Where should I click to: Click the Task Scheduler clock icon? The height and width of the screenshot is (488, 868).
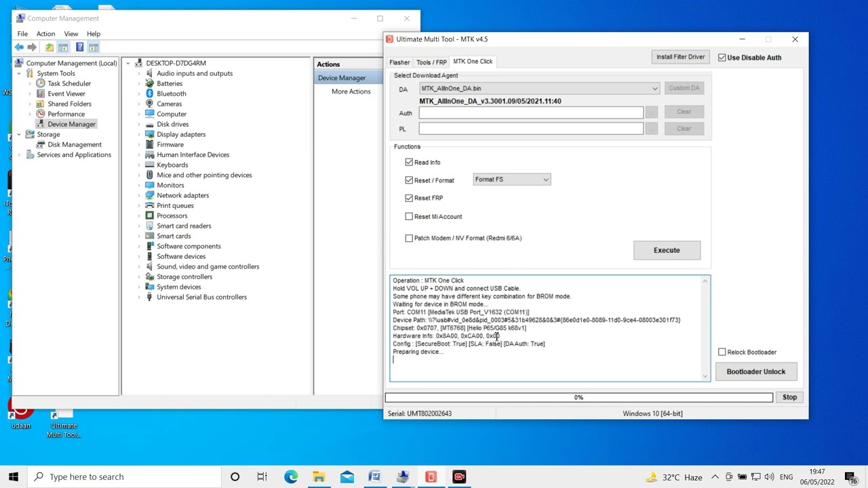41,83
